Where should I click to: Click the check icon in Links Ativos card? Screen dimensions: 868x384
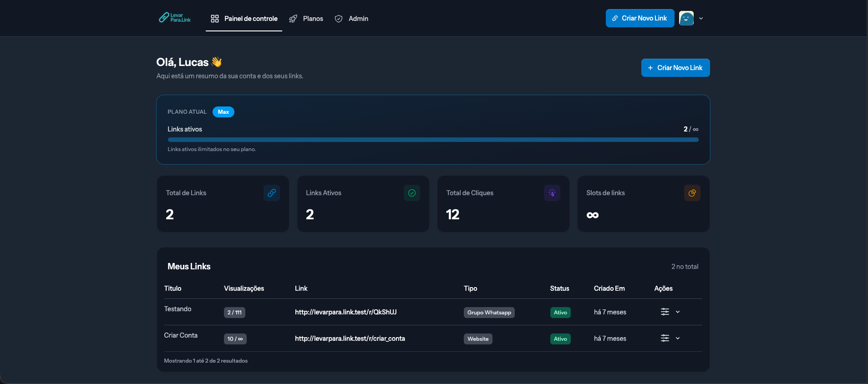[412, 193]
